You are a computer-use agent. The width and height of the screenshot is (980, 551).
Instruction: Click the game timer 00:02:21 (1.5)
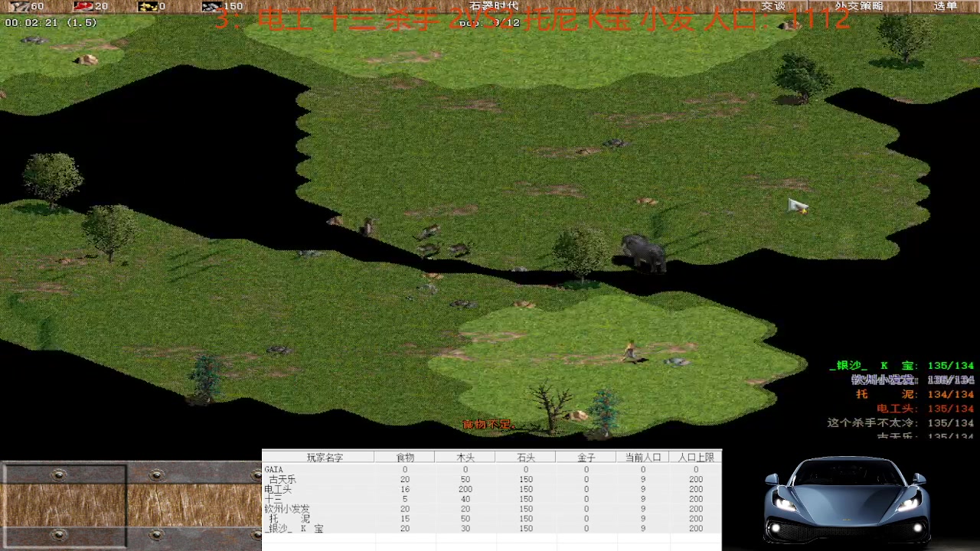[x=51, y=23]
